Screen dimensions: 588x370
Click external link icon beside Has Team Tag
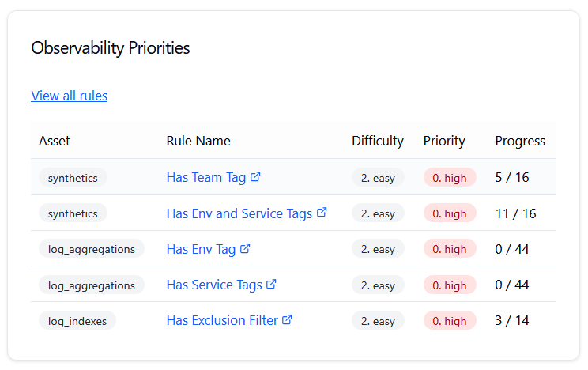click(255, 177)
